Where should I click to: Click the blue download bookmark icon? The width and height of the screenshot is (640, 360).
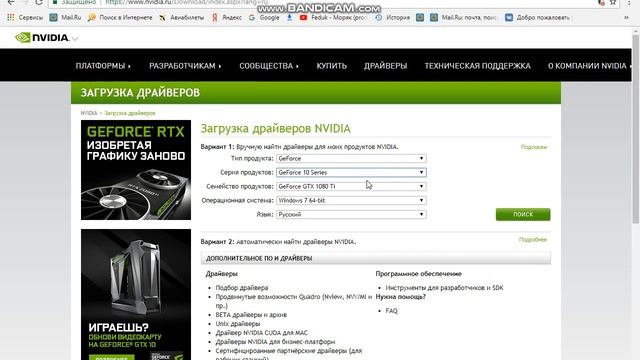[x=289, y=18]
